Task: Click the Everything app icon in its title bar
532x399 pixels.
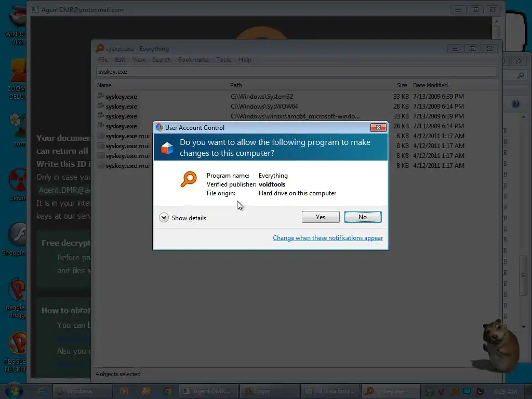Action: tap(100, 48)
